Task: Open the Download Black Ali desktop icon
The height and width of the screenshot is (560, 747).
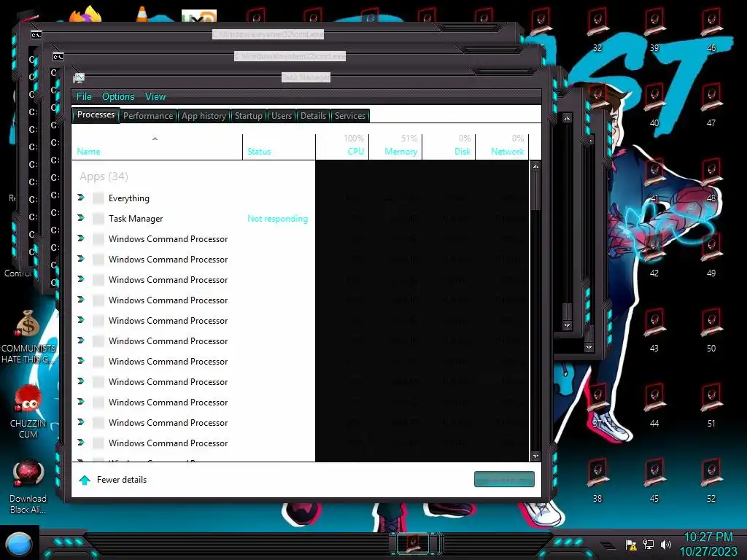Action: point(28,486)
